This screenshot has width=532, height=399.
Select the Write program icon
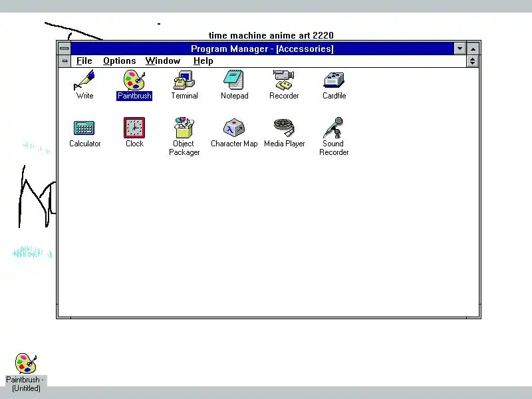84,80
